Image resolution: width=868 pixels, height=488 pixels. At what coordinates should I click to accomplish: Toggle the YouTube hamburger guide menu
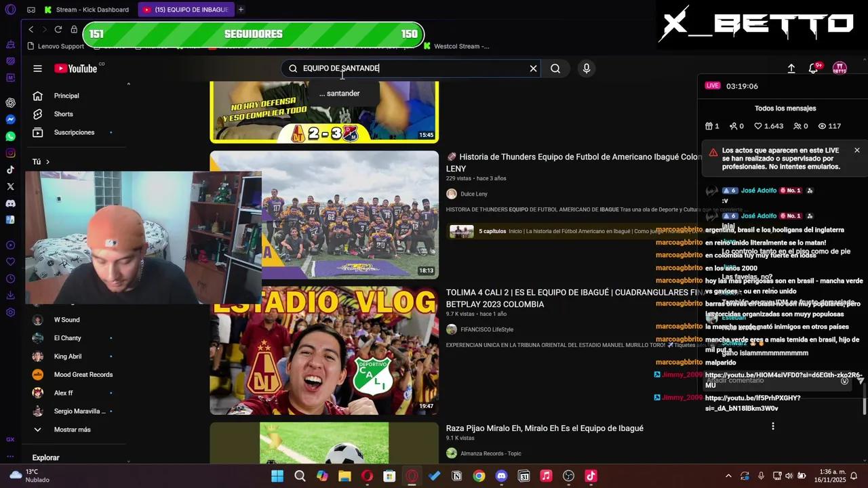[37, 68]
